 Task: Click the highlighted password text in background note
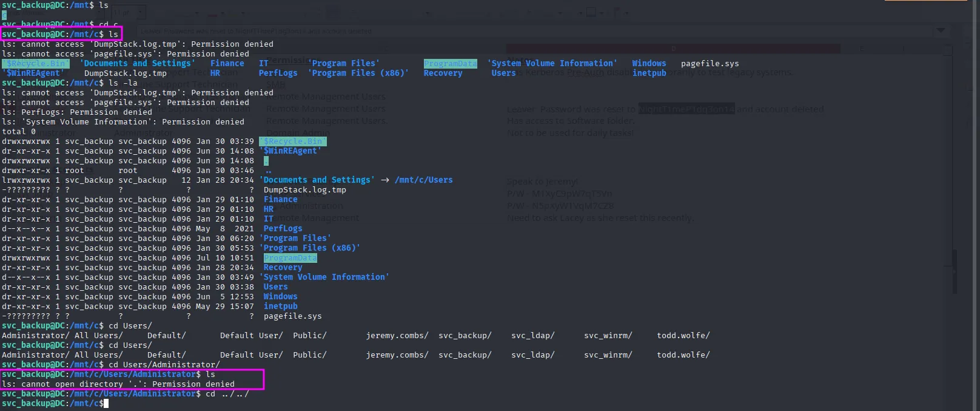686,109
